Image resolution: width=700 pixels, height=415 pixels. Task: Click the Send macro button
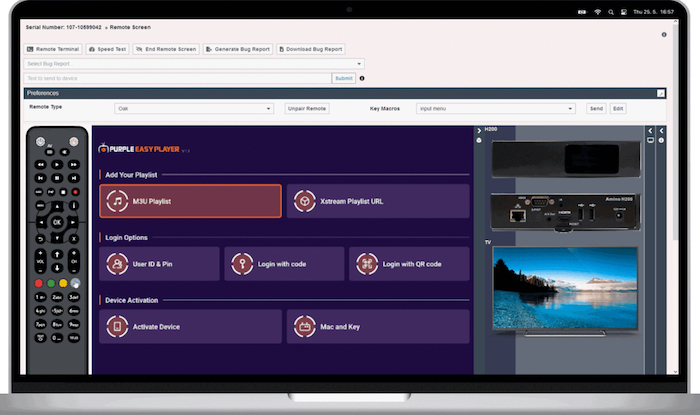(596, 108)
